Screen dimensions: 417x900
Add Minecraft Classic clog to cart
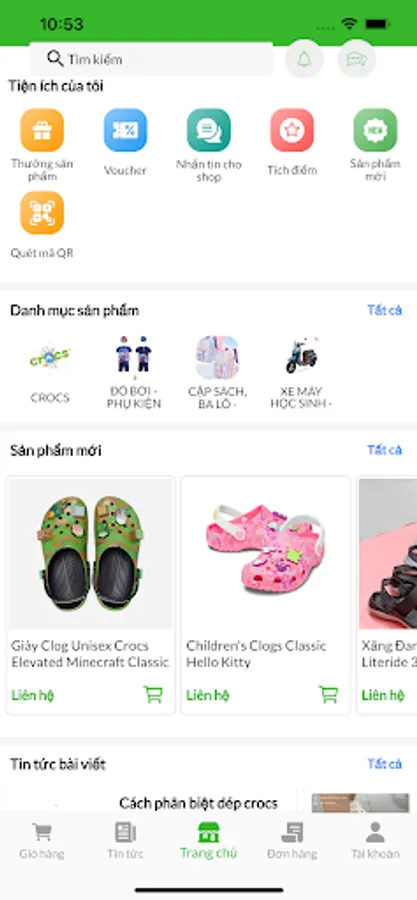pos(153,695)
